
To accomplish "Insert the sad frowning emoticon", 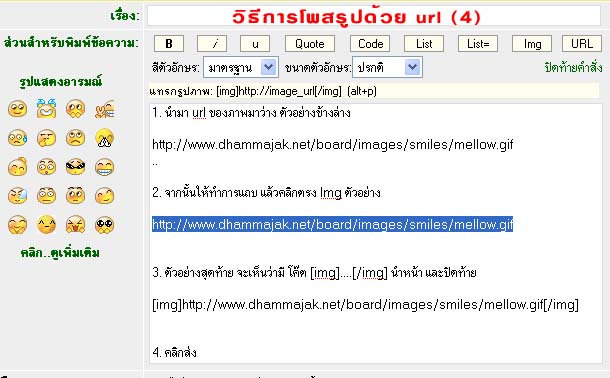I will pos(75,138).
